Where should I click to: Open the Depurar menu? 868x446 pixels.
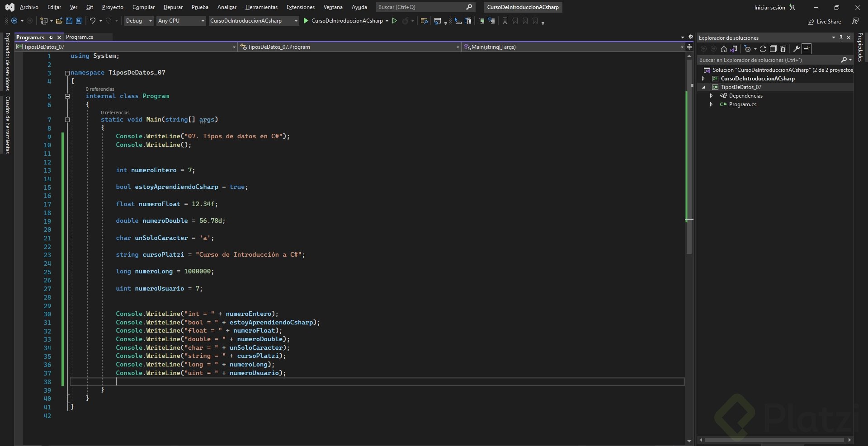(x=173, y=7)
